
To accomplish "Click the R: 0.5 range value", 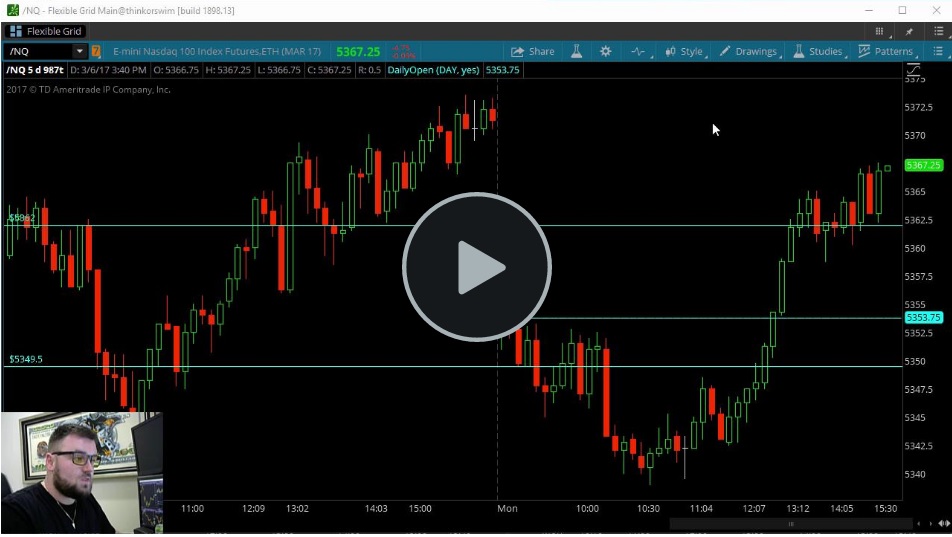I will 369,70.
